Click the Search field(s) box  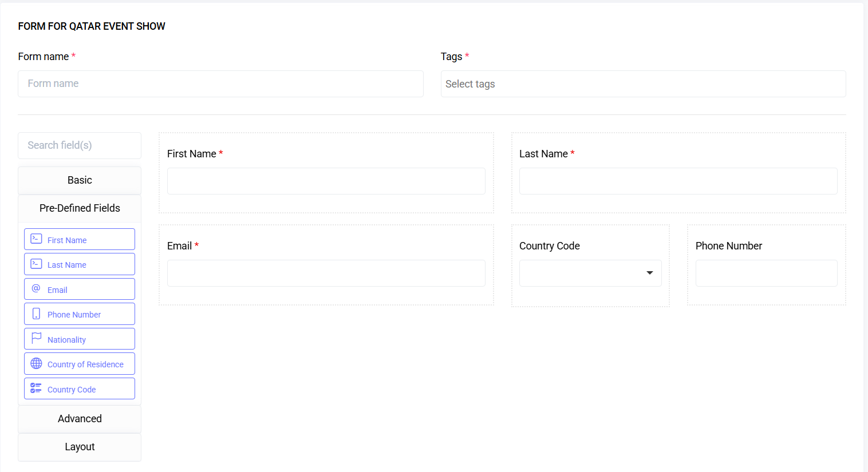pyautogui.click(x=79, y=145)
